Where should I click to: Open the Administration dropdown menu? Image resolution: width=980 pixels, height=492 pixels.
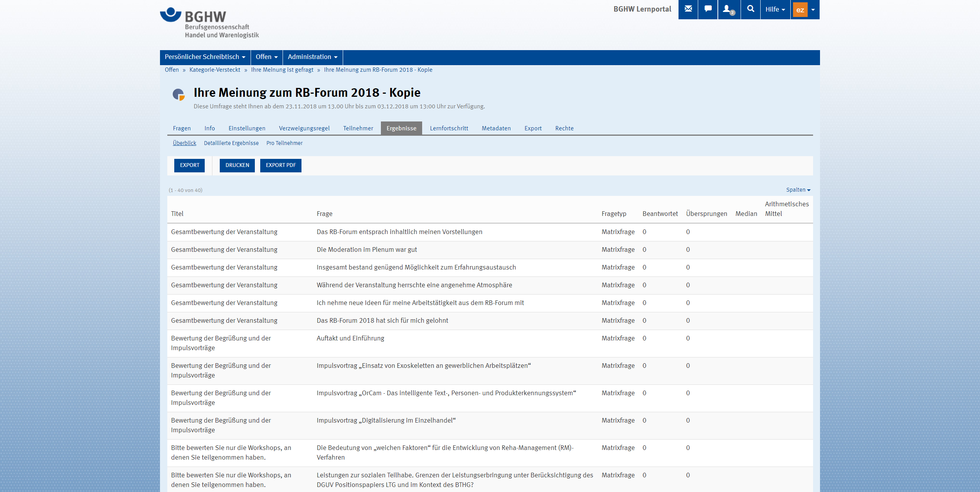click(312, 57)
